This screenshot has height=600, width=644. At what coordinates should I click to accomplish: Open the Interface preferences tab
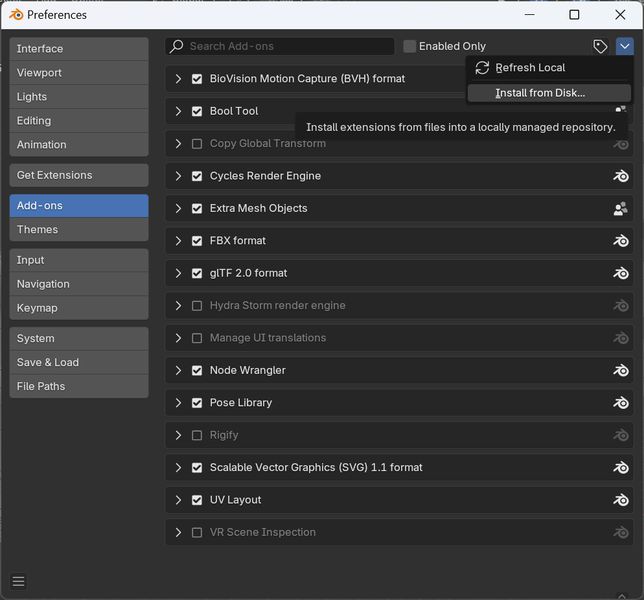pyautogui.click(x=79, y=49)
